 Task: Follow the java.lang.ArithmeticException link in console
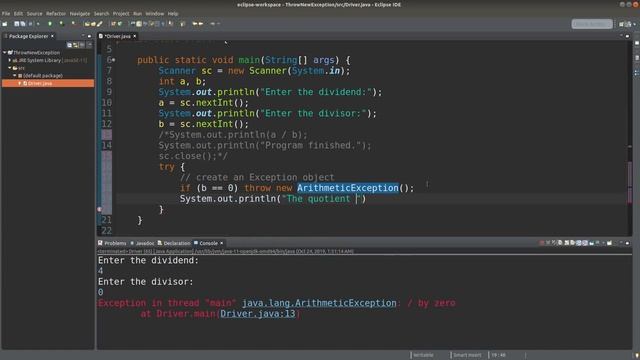tap(319, 303)
